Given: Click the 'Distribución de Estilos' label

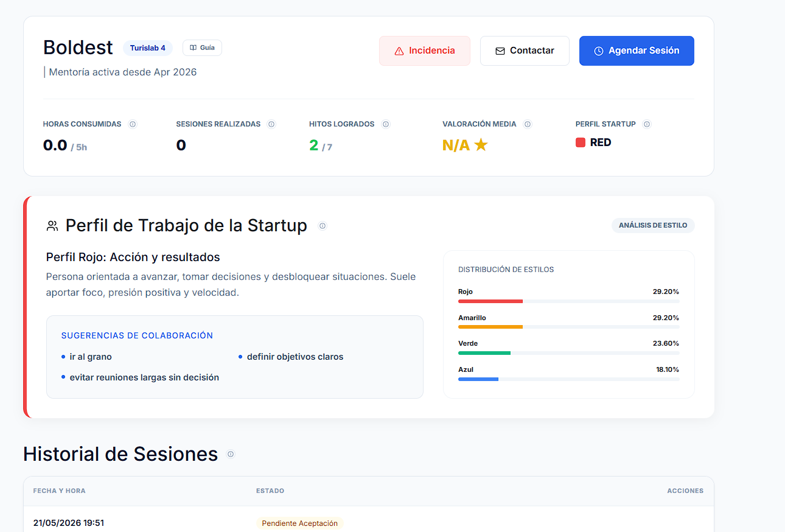Looking at the screenshot, I should 506,270.
